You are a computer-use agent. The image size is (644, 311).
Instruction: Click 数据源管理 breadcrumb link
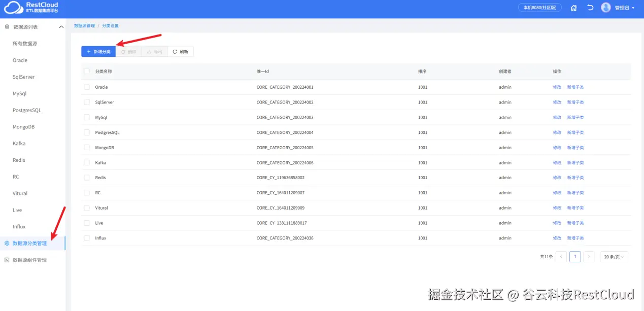coord(84,26)
